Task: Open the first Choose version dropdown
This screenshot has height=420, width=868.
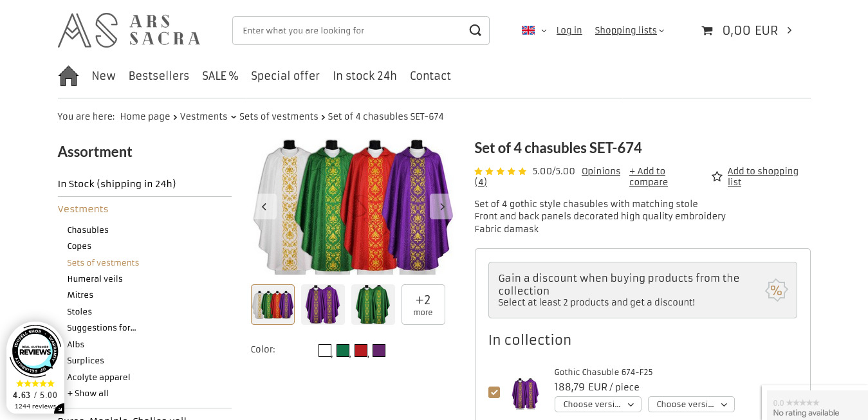Action: point(598,405)
